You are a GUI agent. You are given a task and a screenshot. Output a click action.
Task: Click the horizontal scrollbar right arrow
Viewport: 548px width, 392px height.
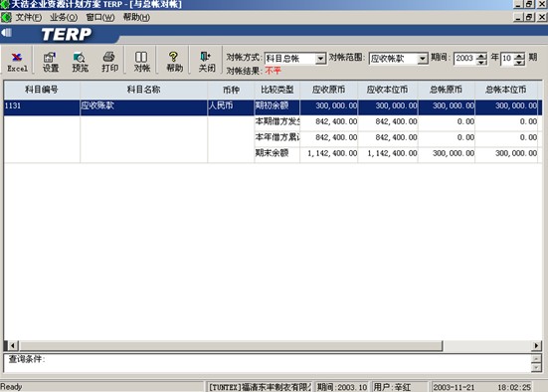click(x=536, y=346)
